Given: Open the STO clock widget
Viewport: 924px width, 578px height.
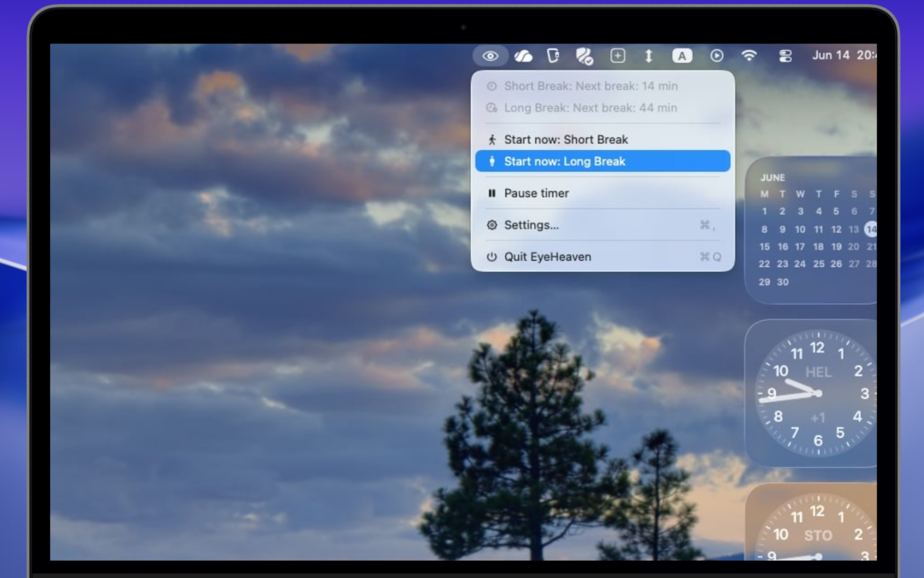Looking at the screenshot, I should click(811, 521).
